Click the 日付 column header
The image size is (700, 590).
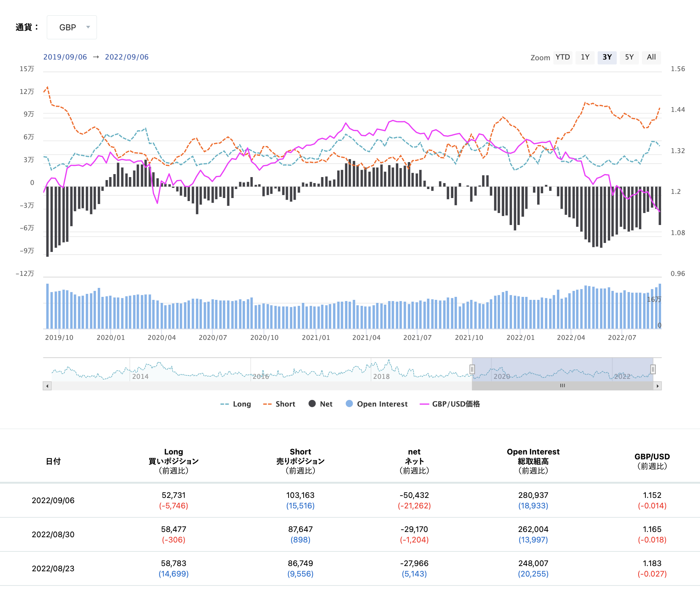pyautogui.click(x=53, y=462)
